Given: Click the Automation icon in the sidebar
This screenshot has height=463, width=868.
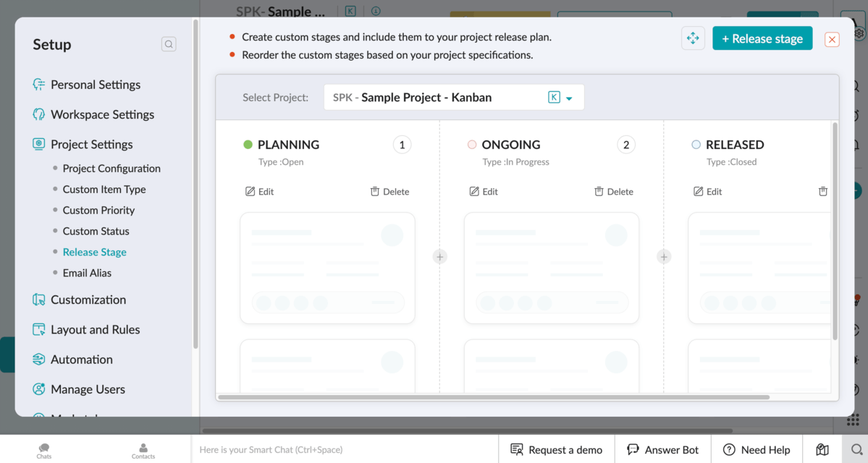Looking at the screenshot, I should [x=38, y=360].
